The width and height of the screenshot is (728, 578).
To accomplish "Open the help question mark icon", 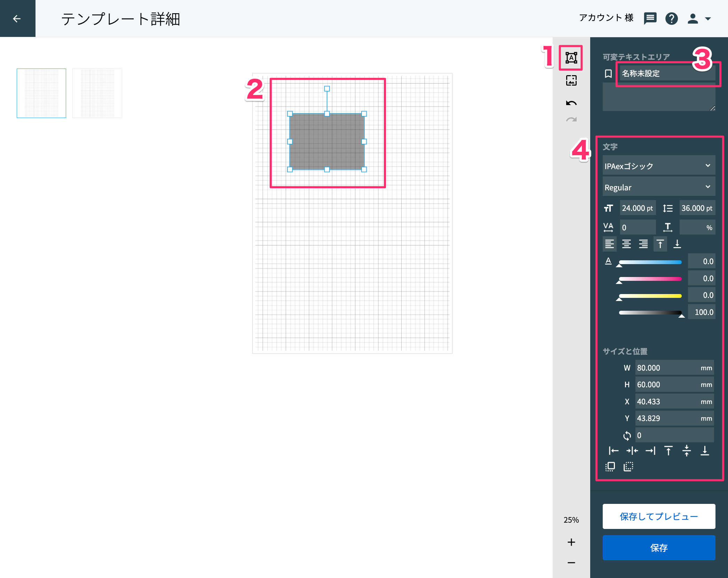I will pos(671,18).
